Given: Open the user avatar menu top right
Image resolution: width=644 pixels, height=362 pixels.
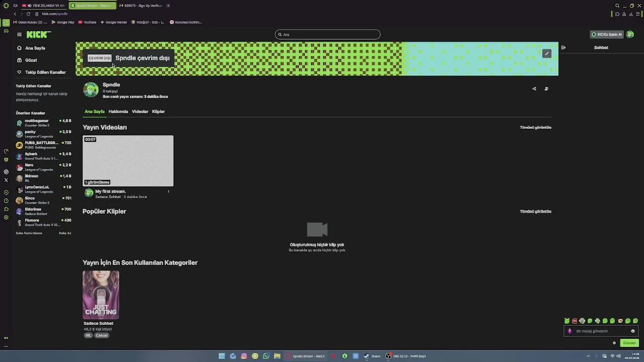Looking at the screenshot, I should click(630, 35).
